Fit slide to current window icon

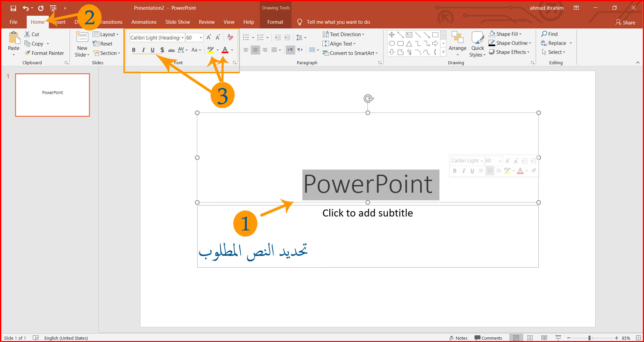(x=638, y=338)
